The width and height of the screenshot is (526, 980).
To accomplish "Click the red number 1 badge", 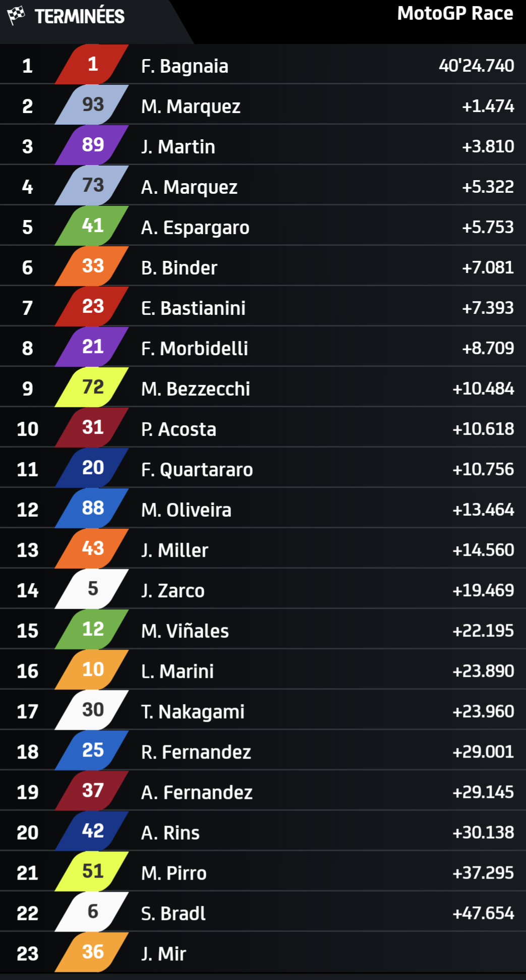I will pos(92,64).
